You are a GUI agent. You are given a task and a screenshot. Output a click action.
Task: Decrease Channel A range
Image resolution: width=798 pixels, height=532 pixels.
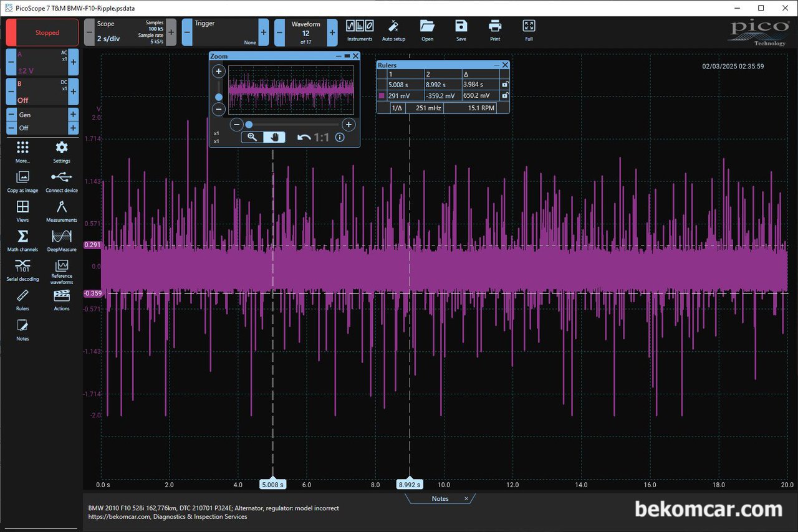coord(11,62)
